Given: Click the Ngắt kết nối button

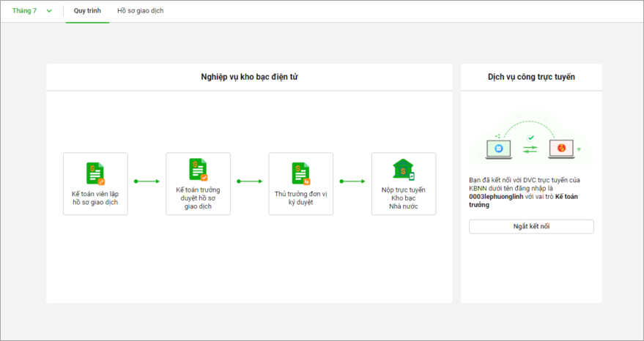Looking at the screenshot, I should (x=531, y=227).
